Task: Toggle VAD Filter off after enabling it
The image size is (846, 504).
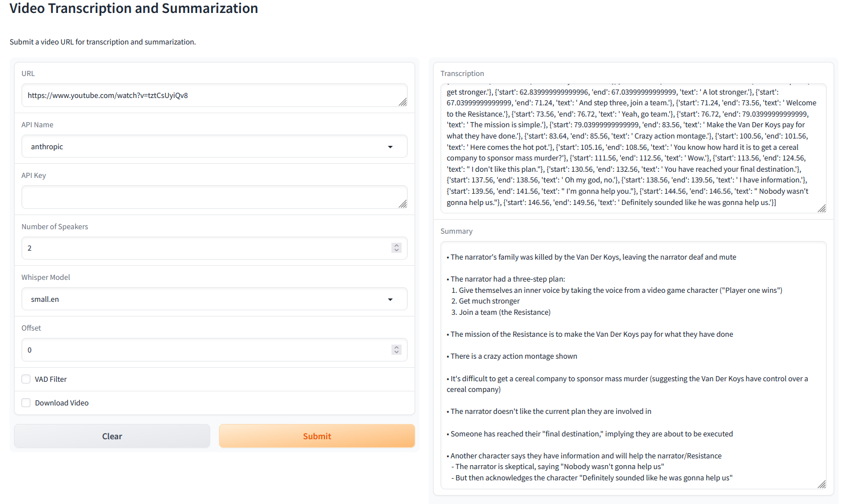Action: click(x=26, y=378)
